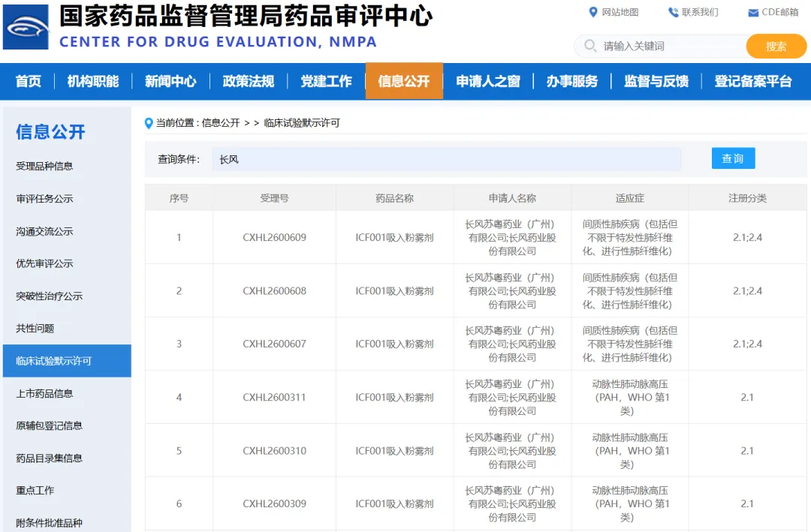Click applicant name in row CXHL2600608

pyautogui.click(x=513, y=291)
